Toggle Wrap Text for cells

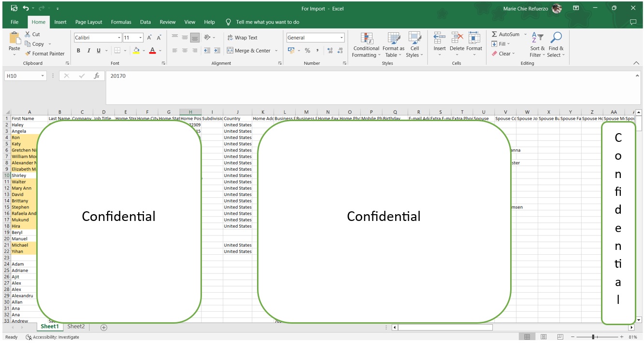tap(242, 38)
